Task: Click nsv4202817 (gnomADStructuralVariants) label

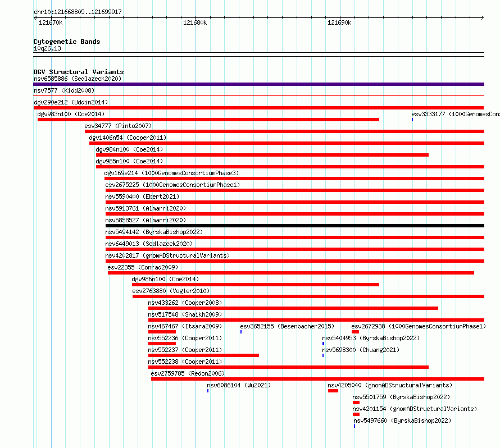Action: coord(167,255)
